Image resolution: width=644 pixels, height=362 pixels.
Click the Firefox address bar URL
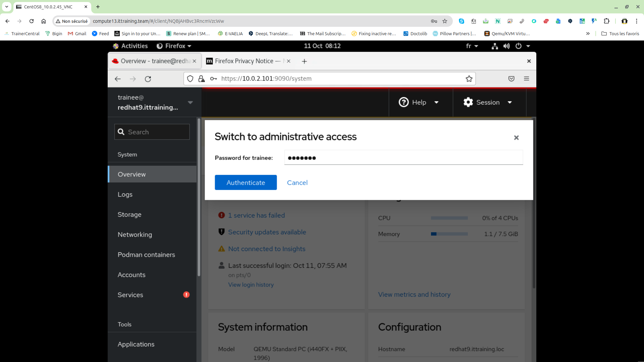click(x=266, y=78)
